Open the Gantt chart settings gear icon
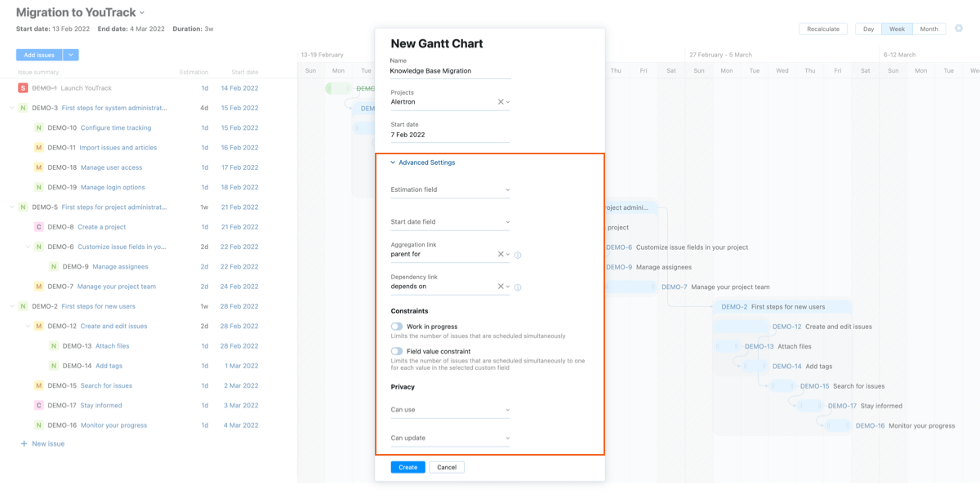 pos(959,28)
